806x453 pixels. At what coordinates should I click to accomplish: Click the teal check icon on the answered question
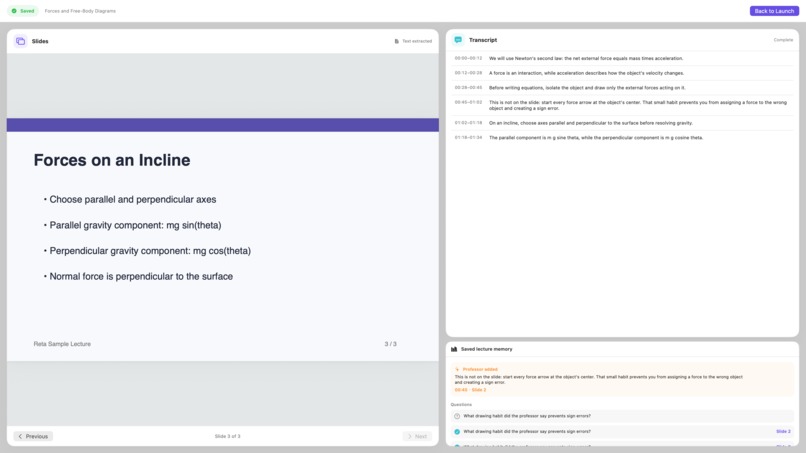coord(457,431)
